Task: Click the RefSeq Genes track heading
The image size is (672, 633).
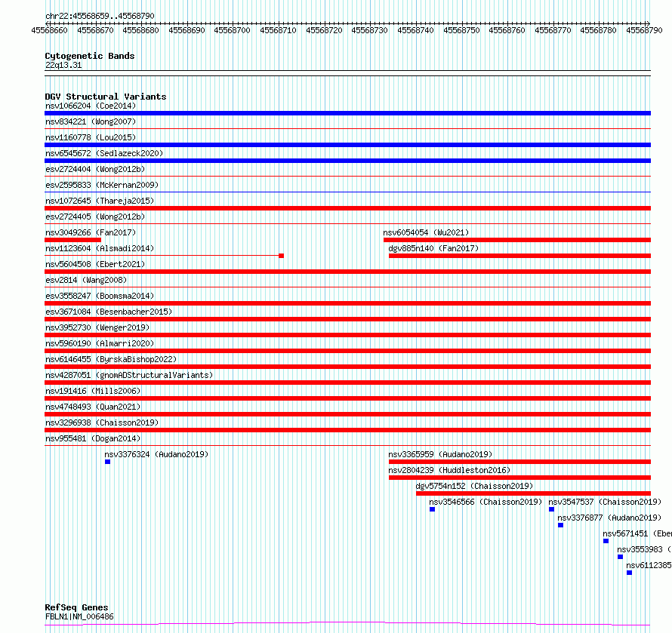Action: click(x=76, y=607)
